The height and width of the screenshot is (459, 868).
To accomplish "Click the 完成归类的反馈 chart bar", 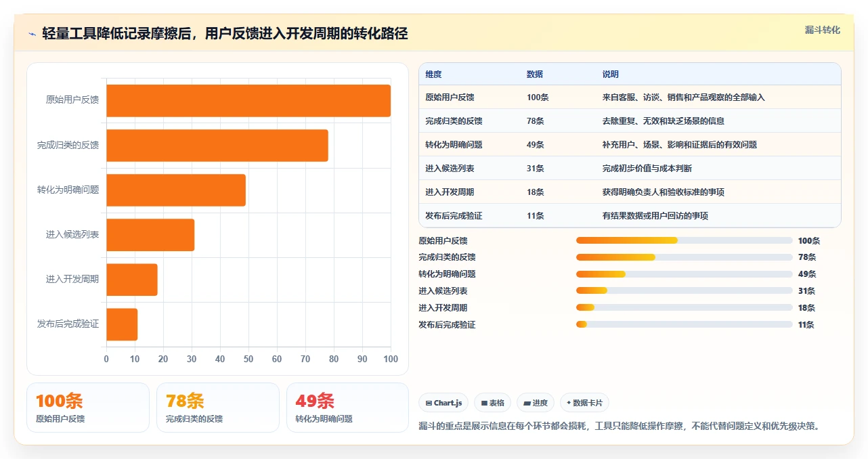I will point(217,145).
